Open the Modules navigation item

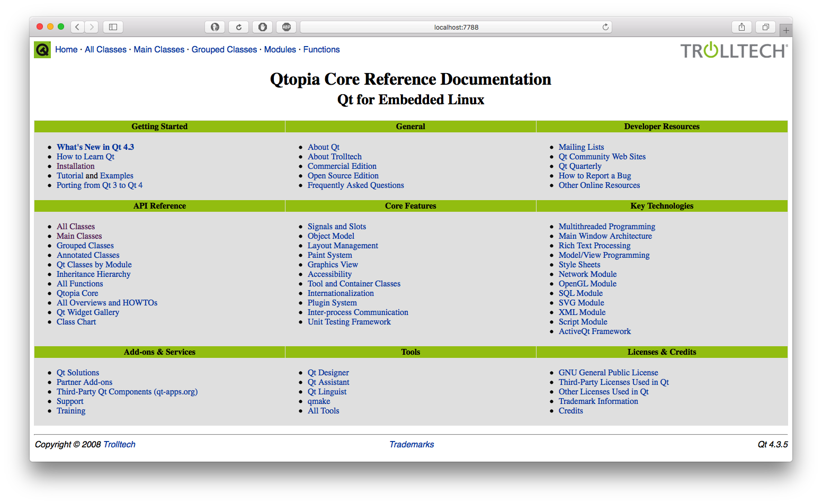click(280, 50)
